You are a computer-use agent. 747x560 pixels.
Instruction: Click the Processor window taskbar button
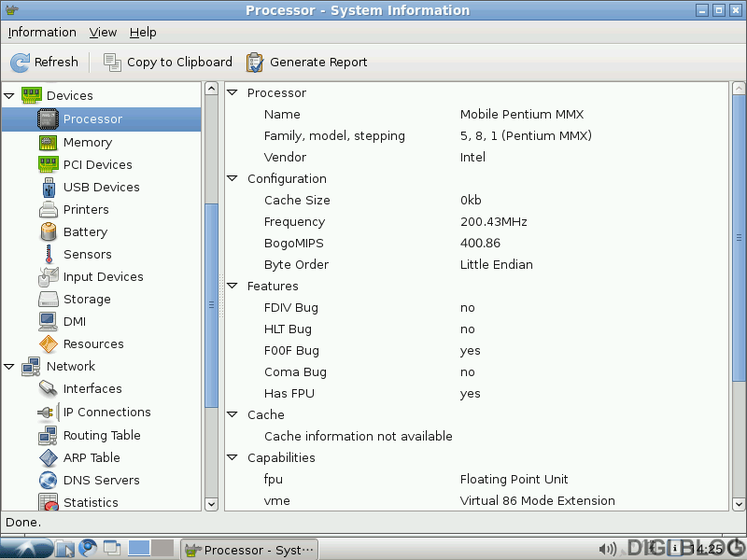[249, 550]
